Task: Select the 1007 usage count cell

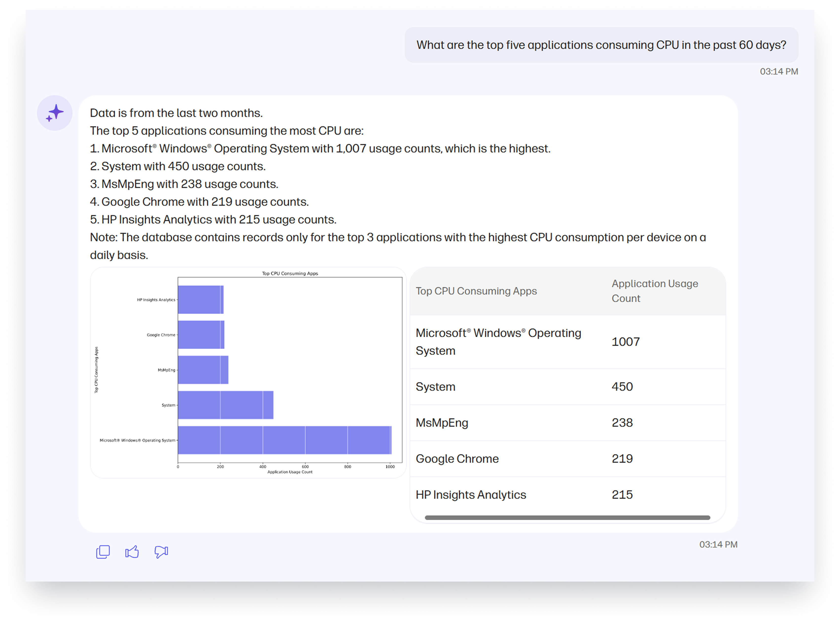Action: click(626, 342)
